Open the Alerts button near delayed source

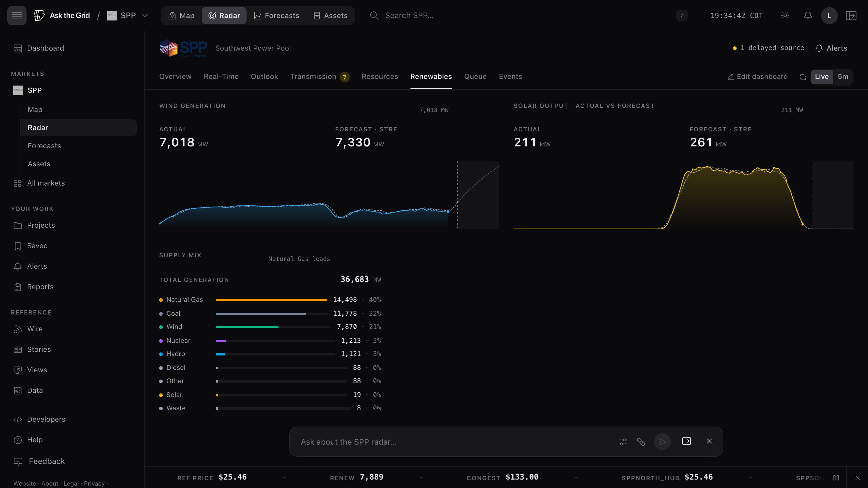click(831, 48)
